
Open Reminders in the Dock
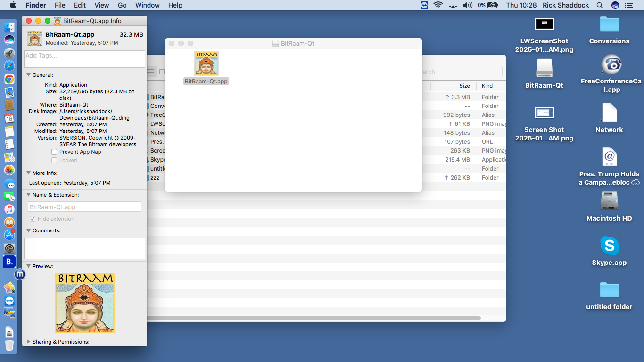(9, 144)
